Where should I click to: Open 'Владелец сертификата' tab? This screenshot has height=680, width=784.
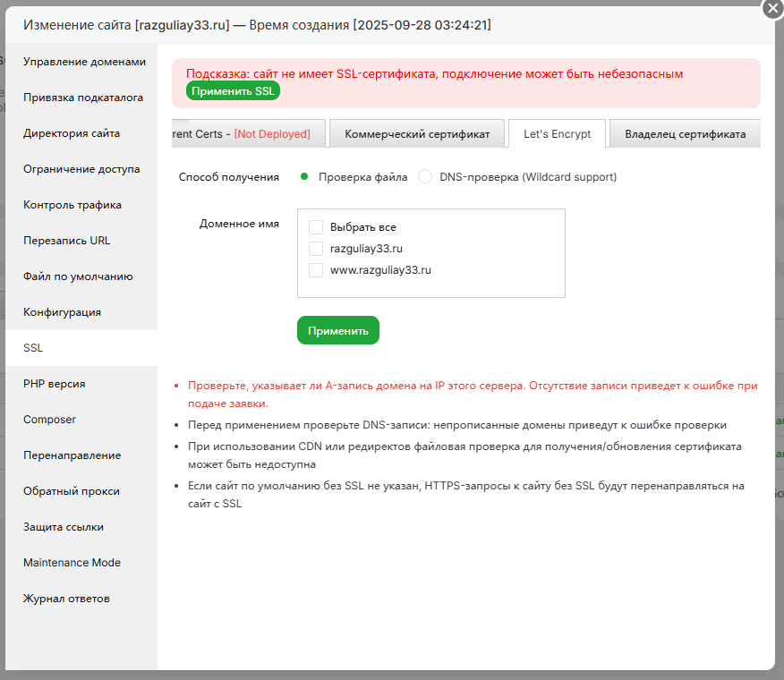(x=685, y=134)
